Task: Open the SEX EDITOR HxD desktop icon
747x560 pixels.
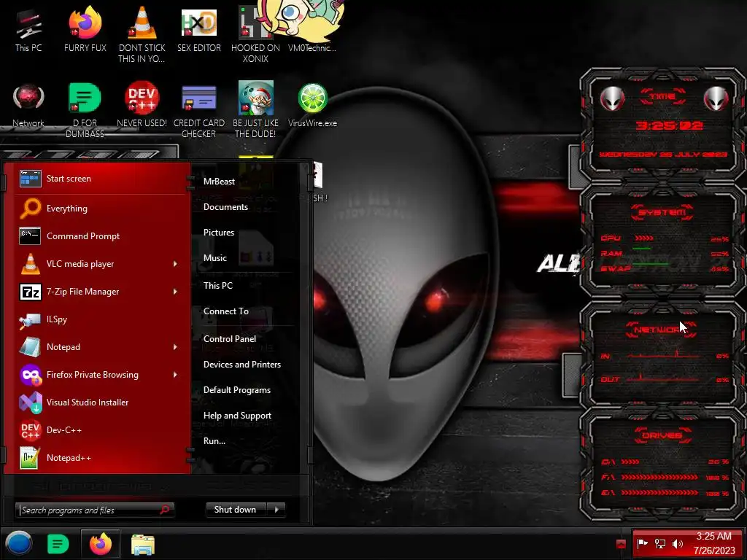Action: point(199,29)
